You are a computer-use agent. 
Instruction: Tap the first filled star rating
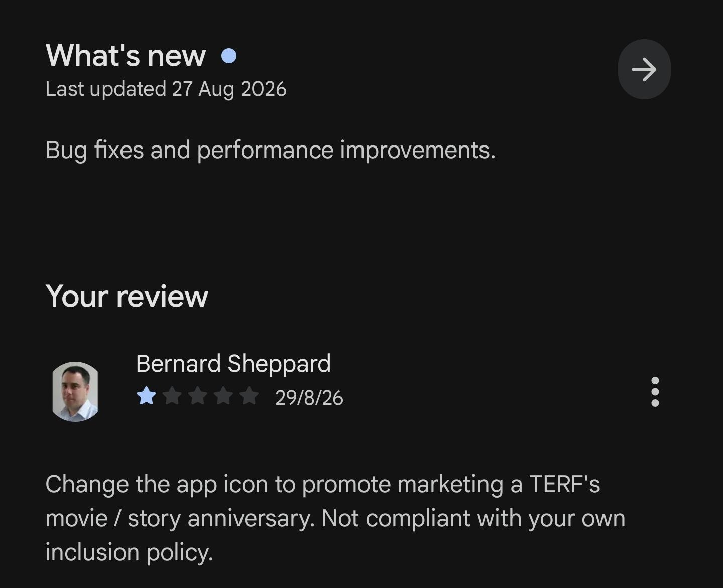(146, 396)
